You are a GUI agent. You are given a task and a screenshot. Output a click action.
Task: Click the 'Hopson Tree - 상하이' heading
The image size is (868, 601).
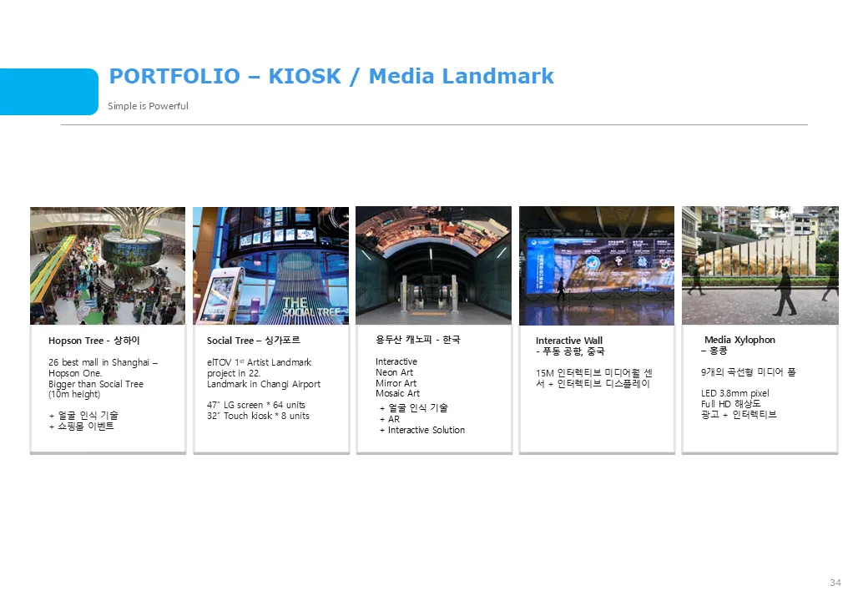coord(94,341)
